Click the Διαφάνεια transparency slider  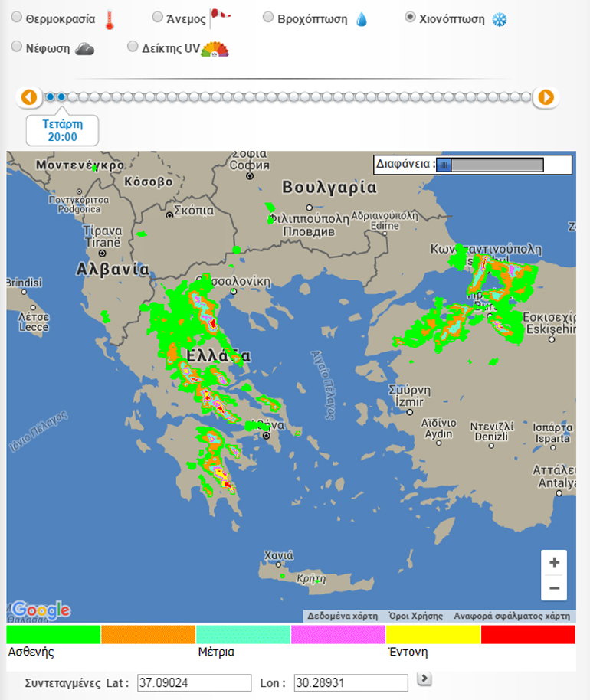(x=489, y=165)
